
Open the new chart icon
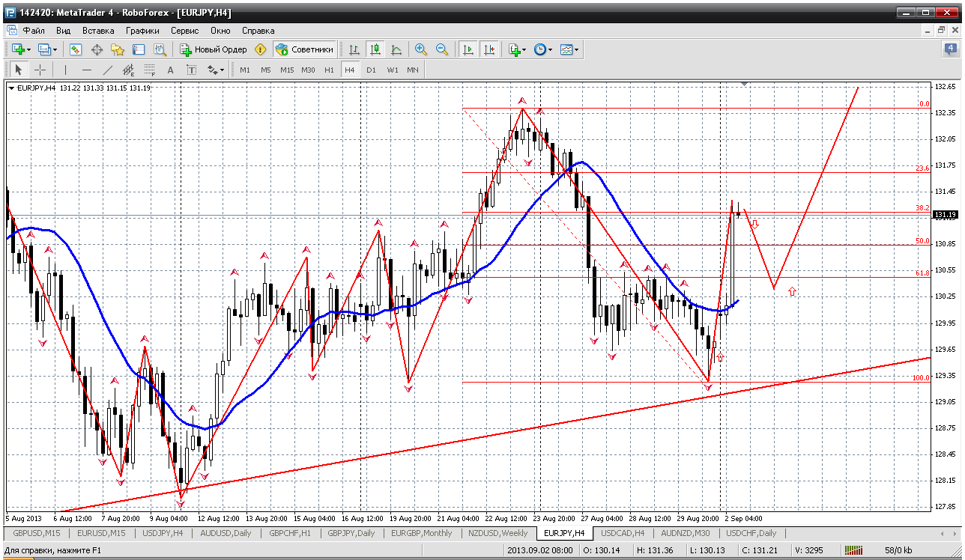click(x=17, y=49)
